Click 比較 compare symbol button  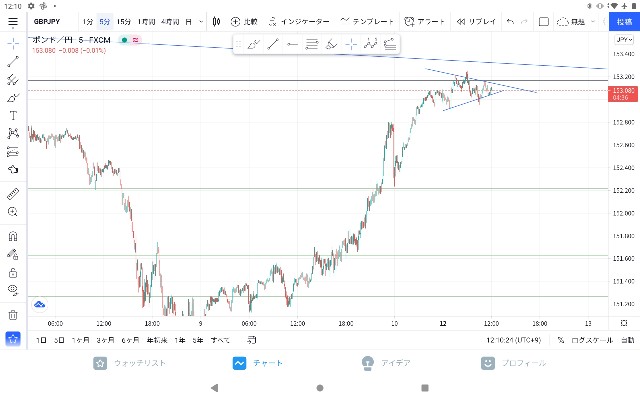pyautogui.click(x=244, y=22)
